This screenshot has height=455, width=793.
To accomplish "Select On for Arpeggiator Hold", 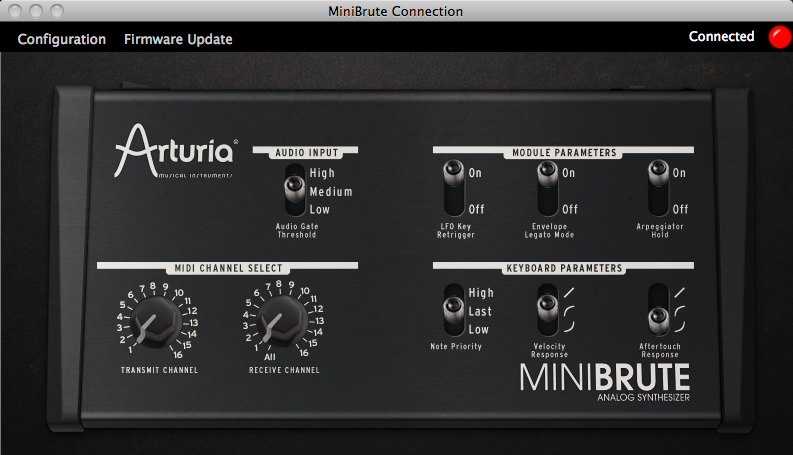I will pos(679,173).
